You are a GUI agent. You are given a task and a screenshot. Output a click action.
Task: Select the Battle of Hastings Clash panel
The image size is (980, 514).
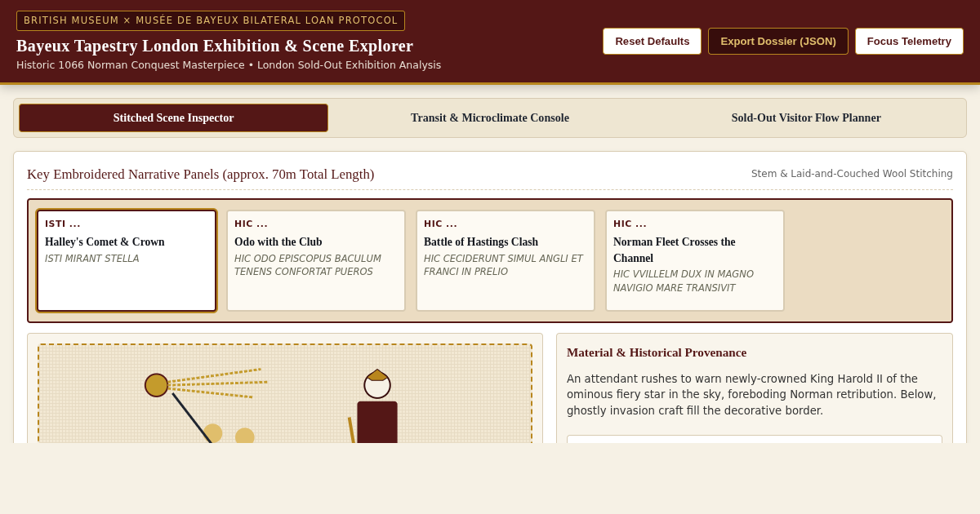(x=506, y=261)
